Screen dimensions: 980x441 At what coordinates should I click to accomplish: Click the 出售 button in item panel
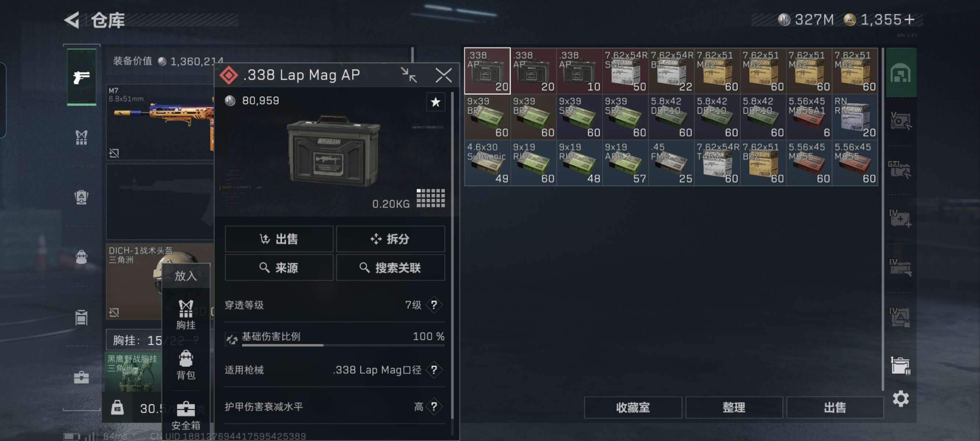(x=279, y=239)
